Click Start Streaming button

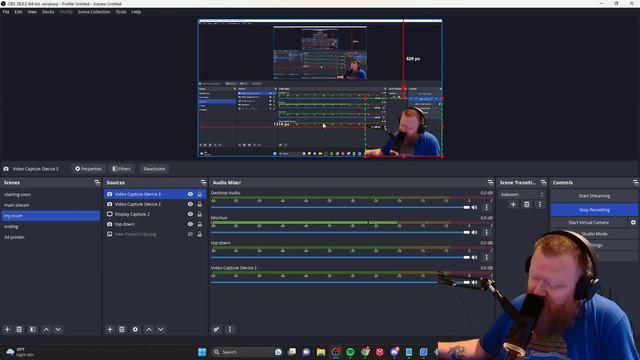(x=594, y=196)
